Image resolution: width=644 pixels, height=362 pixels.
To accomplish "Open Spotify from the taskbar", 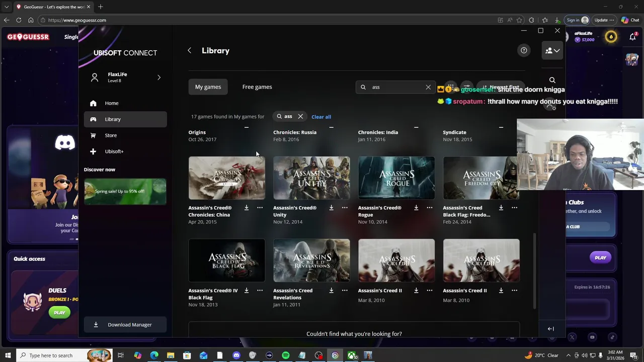I will [x=285, y=355].
